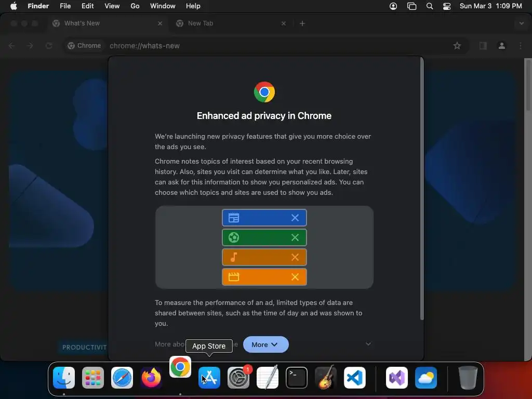Open the Edit menu
The image size is (532, 399).
(87, 6)
